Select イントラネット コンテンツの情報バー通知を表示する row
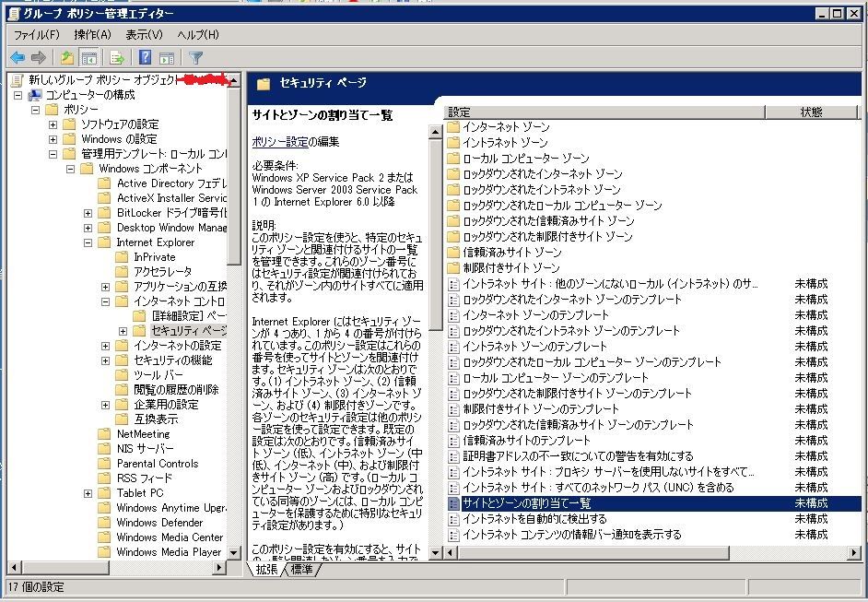Image resolution: width=868 pixels, height=602 pixels. pos(653,535)
